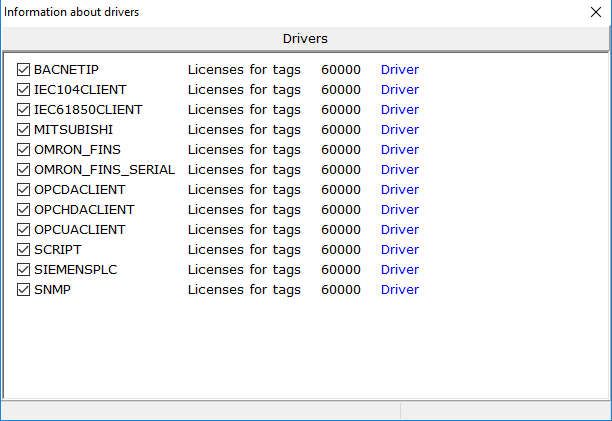Open the Driver link for SNMP
Screen dimensions: 612x421
pos(400,290)
